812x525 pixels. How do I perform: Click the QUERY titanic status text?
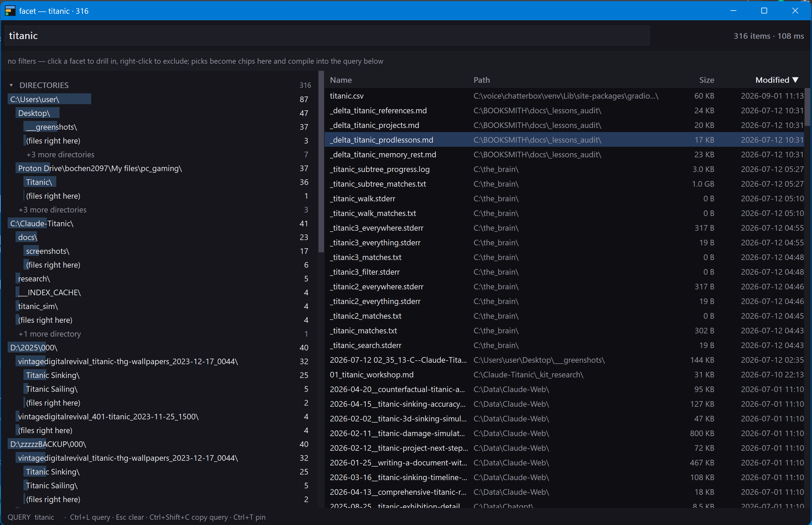click(31, 517)
